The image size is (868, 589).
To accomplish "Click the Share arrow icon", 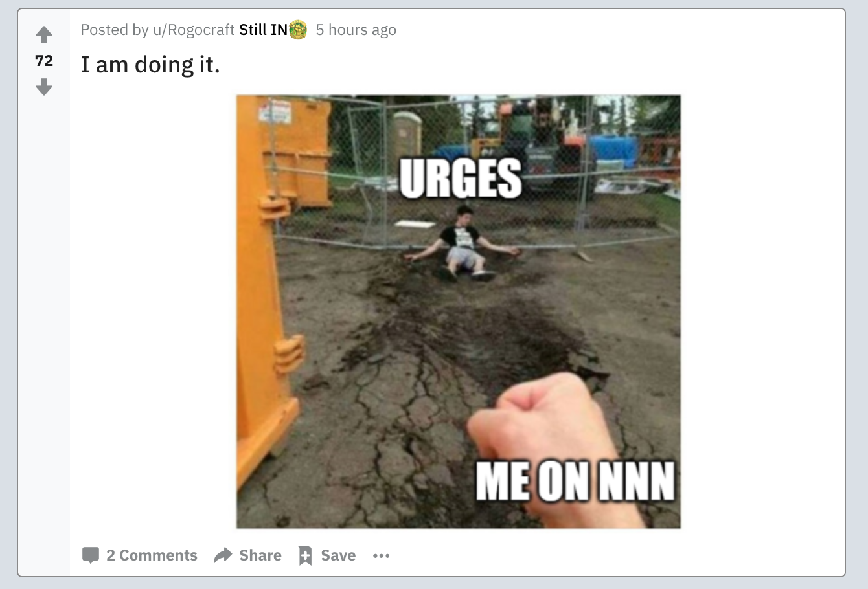I will point(223,555).
